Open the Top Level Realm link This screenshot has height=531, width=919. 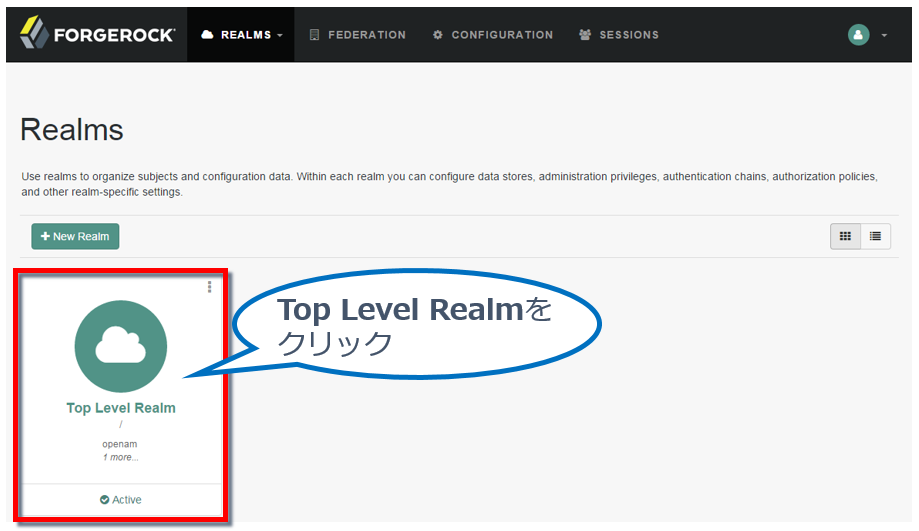point(121,408)
